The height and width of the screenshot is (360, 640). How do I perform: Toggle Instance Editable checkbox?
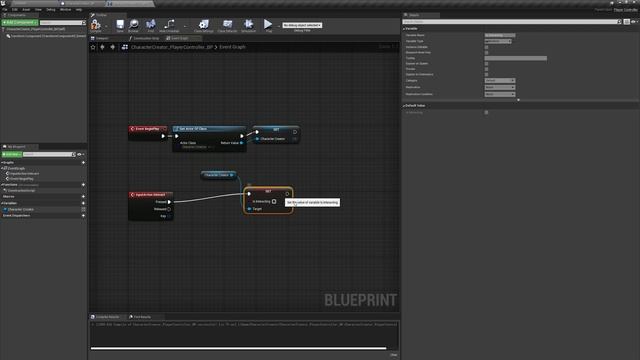click(486, 47)
